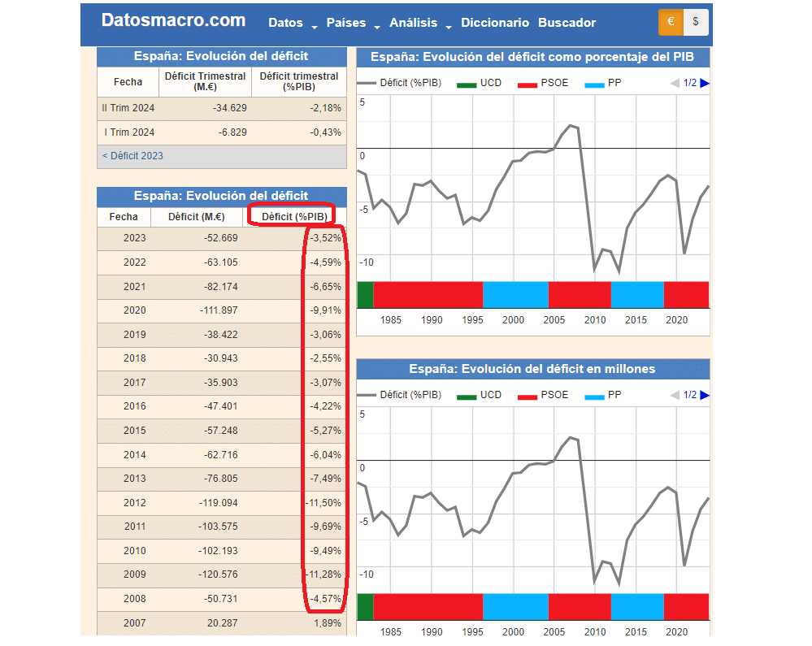Click the Datosmacro.com logo
The image size is (812, 646).
click(173, 21)
